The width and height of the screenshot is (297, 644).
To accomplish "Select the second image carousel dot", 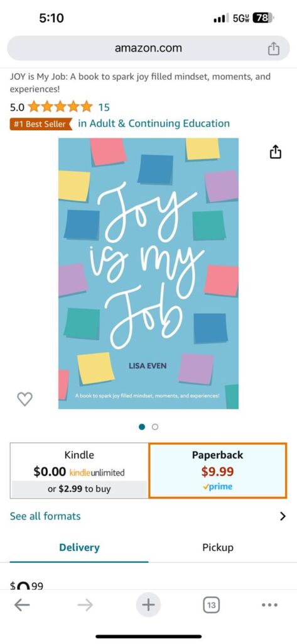I will pos(154,427).
